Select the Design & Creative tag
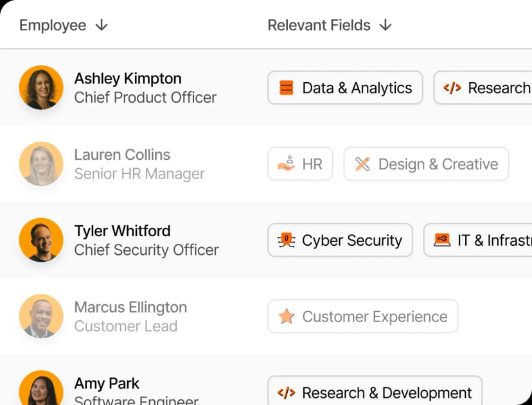This screenshot has width=532, height=405. (426, 164)
